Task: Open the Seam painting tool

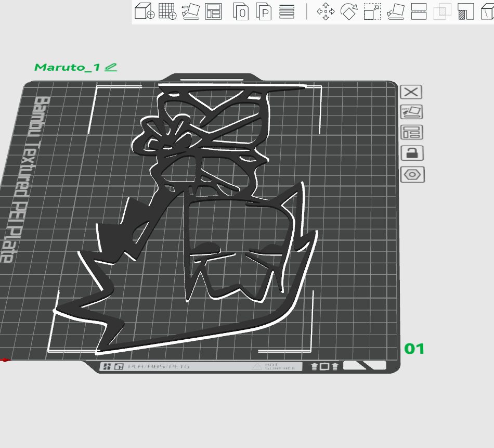Action: click(487, 11)
